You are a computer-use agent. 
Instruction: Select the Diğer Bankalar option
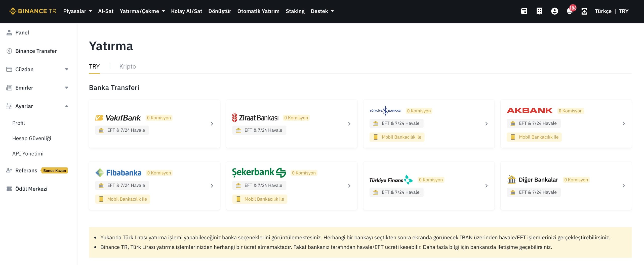[566, 186]
